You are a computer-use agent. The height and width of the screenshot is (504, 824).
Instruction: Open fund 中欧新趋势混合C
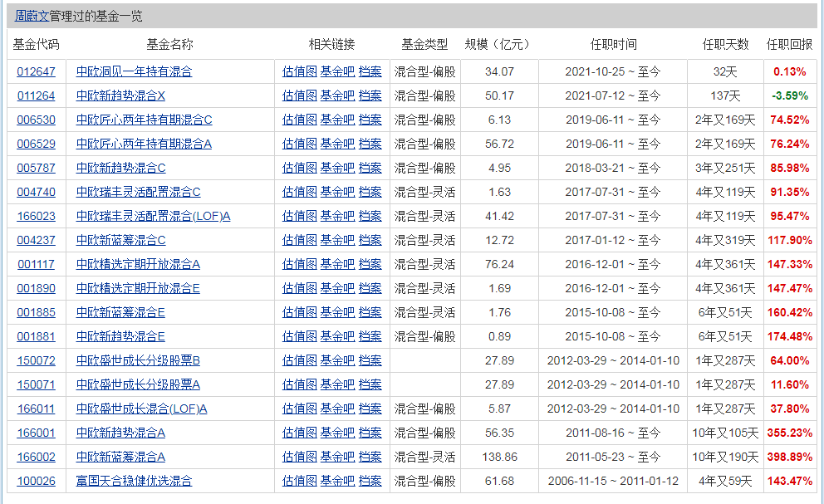tap(121, 169)
